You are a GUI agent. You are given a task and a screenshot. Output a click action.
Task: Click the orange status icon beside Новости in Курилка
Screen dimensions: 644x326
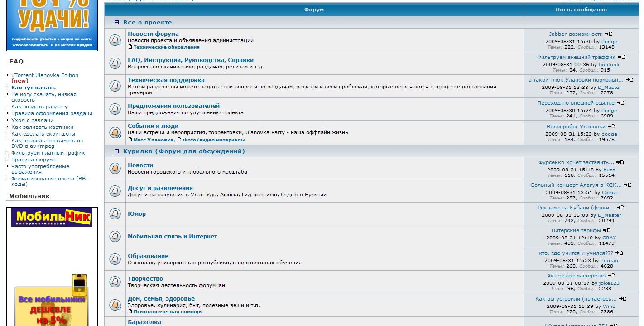click(115, 169)
